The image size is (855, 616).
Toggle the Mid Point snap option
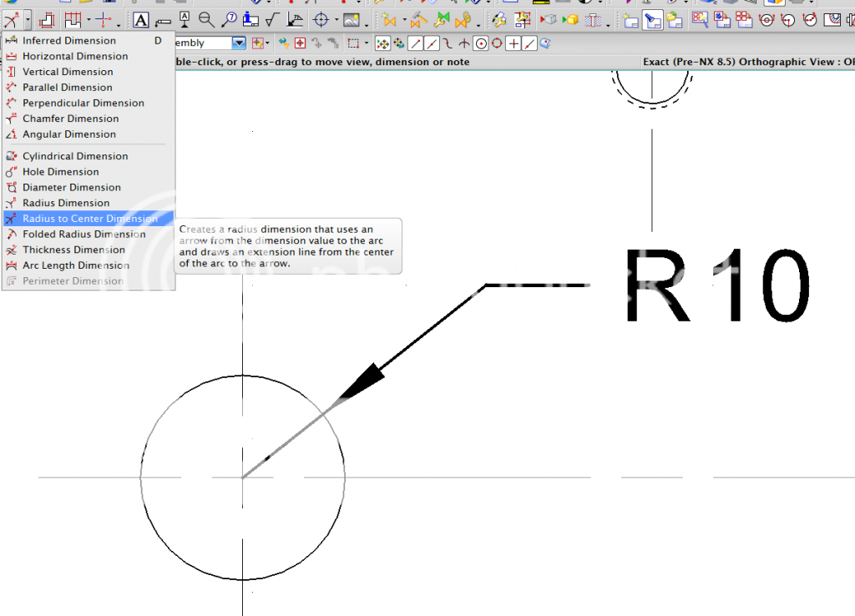(432, 43)
